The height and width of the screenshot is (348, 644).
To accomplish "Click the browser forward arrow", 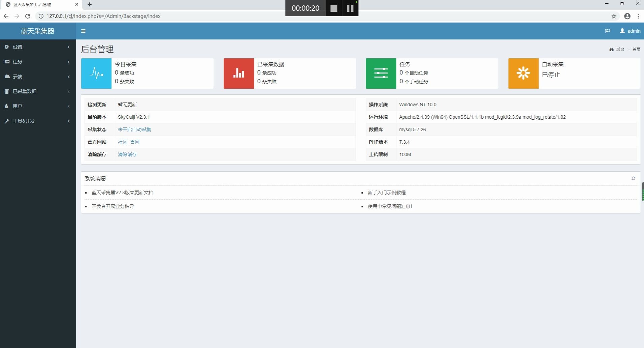I will pos(17,16).
